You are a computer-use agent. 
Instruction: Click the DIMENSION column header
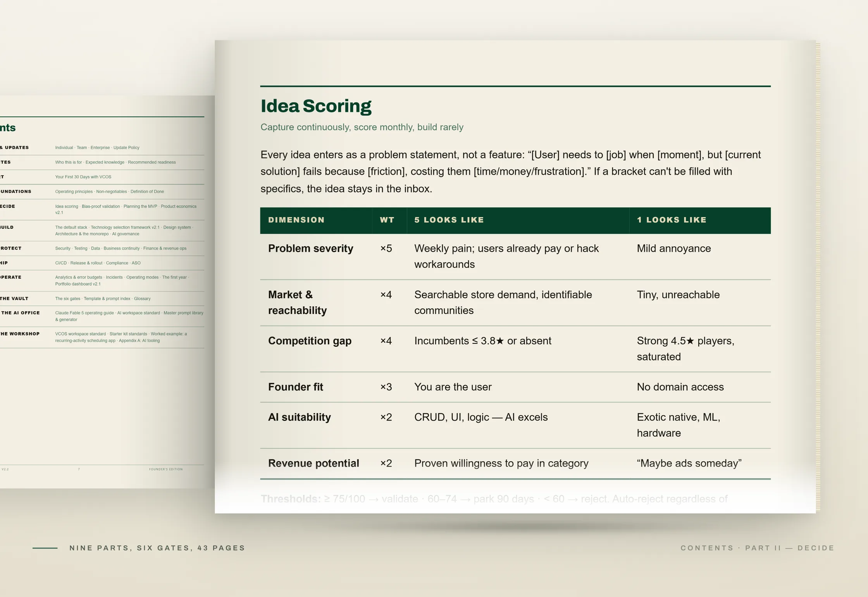tap(296, 220)
